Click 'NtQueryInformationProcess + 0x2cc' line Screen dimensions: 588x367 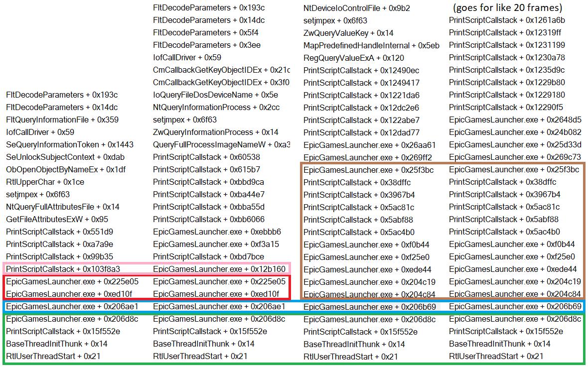click(x=216, y=107)
